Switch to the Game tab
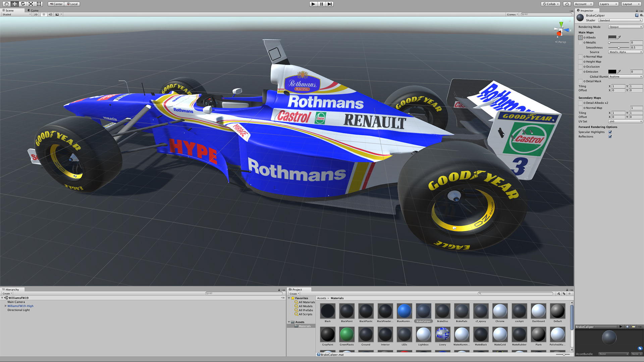 [33, 10]
